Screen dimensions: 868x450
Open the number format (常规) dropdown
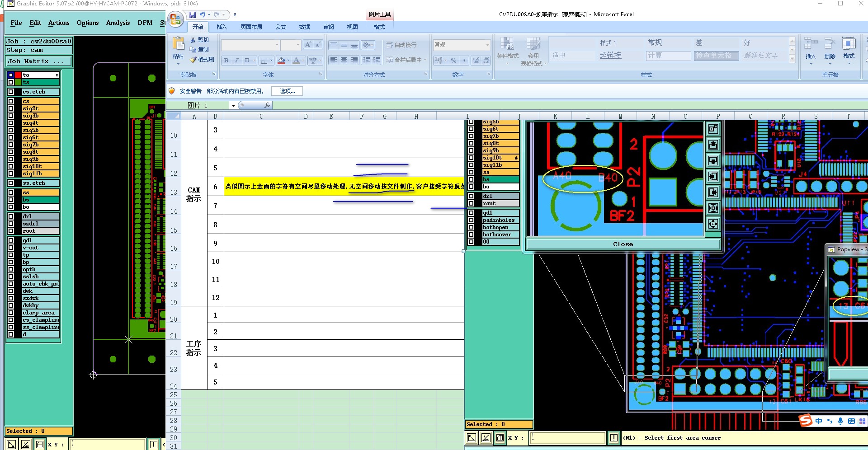487,45
